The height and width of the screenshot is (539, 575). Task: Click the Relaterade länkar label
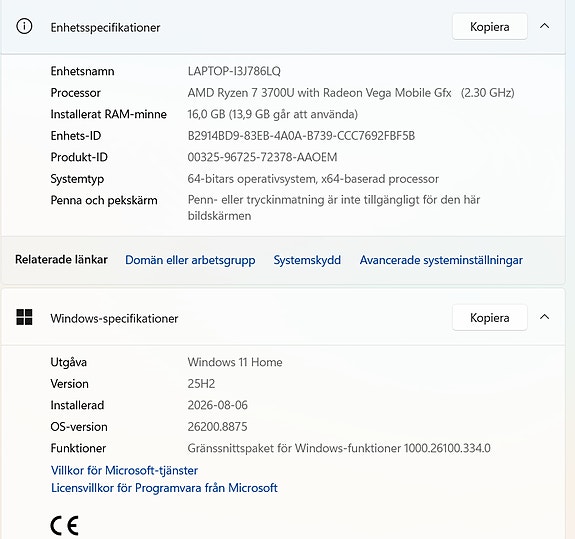point(61,259)
